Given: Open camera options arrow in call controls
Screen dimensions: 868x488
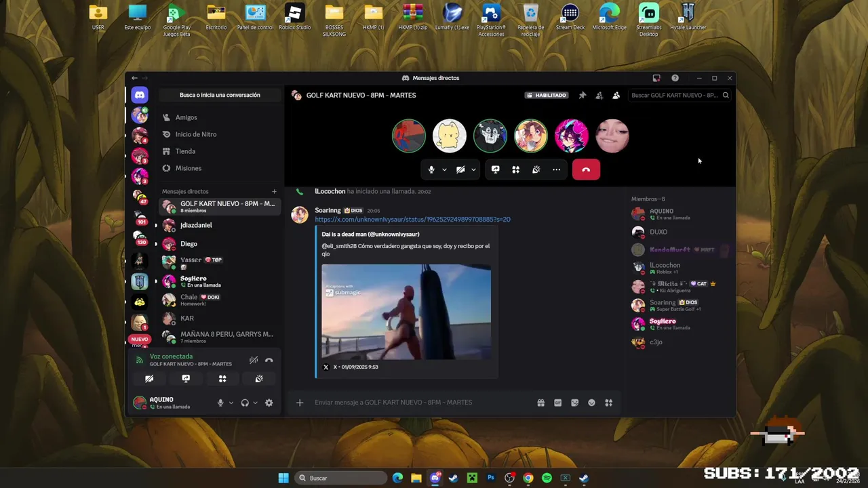Looking at the screenshot, I should (x=473, y=169).
